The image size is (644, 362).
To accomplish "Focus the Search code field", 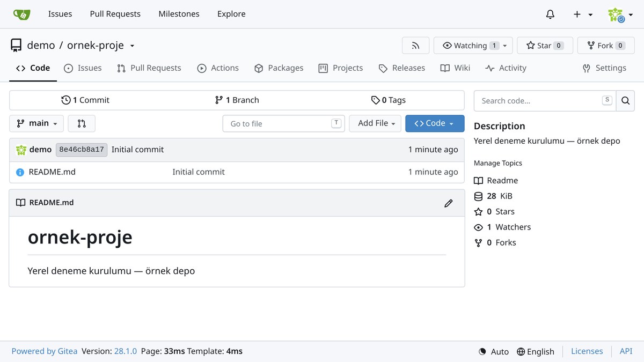I will click(x=545, y=100).
